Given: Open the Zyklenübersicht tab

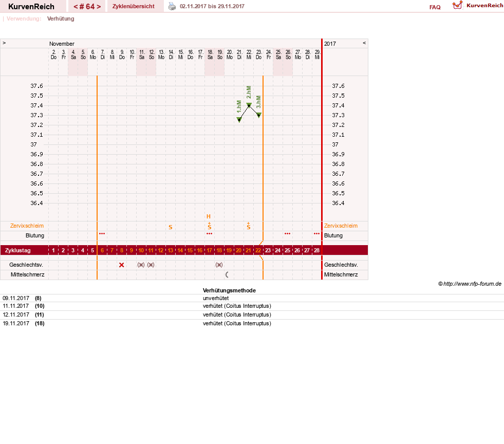Looking at the screenshot, I should coord(134,6).
